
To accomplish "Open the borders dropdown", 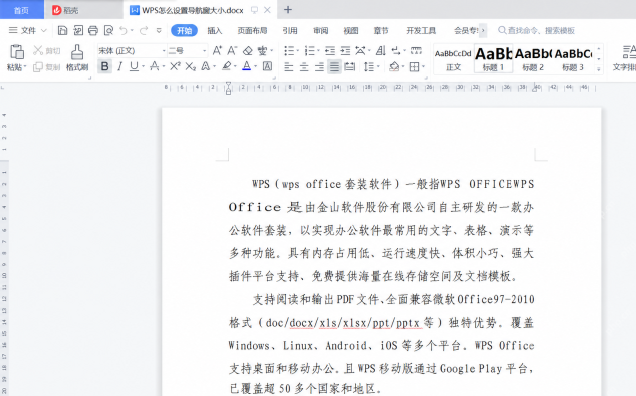I will [423, 66].
